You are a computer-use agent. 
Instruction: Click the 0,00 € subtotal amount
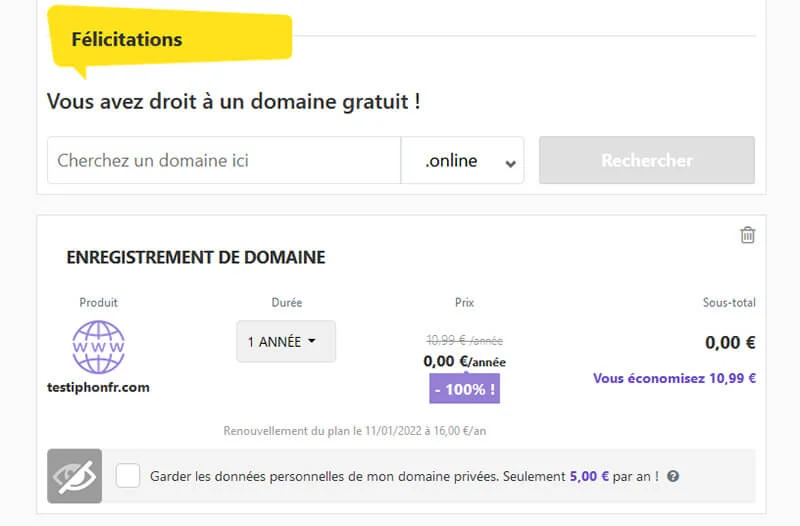click(x=730, y=342)
